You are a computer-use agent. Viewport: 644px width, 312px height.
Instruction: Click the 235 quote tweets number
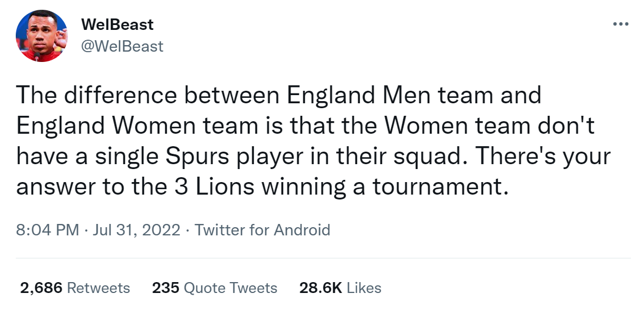tap(165, 288)
